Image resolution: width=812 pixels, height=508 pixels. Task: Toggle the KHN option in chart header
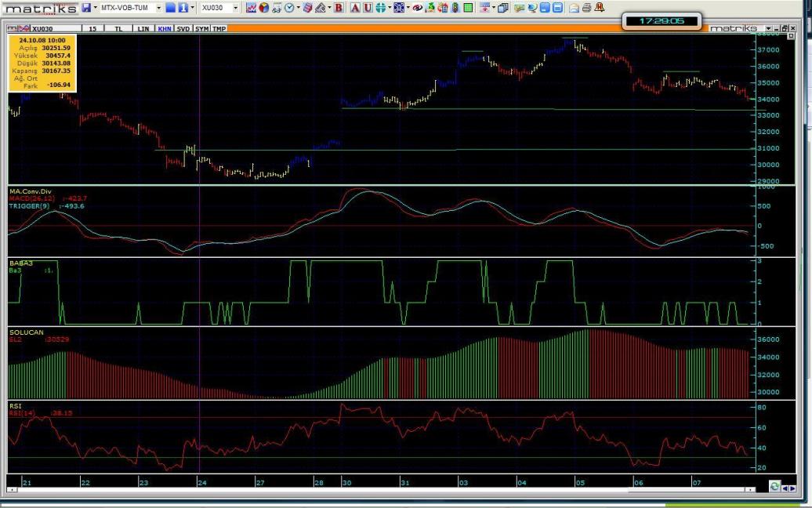point(164,28)
